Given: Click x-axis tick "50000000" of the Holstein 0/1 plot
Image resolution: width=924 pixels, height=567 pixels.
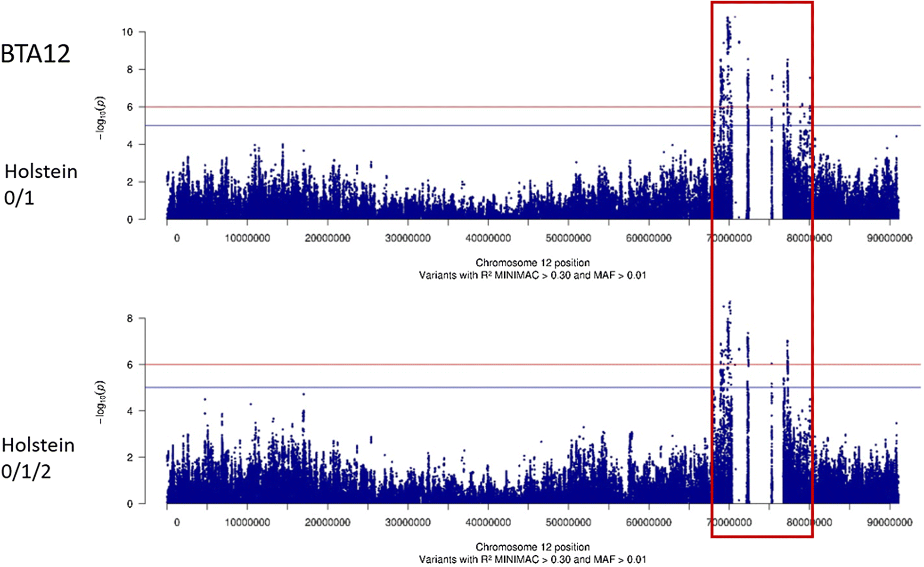Looking at the screenshot, I should (x=568, y=238).
